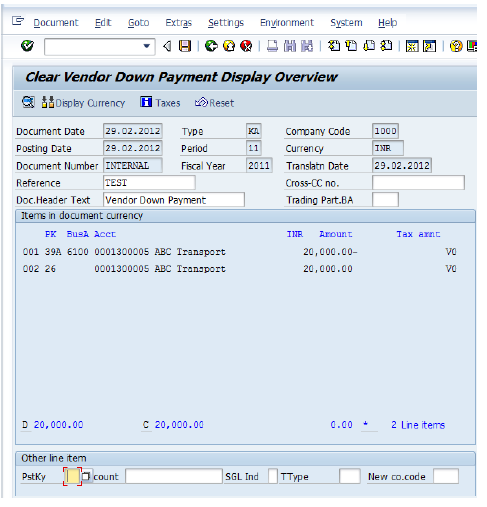Click the 20,000.00- amount in item 001
Screen dimensions: 487x507
[330, 252]
